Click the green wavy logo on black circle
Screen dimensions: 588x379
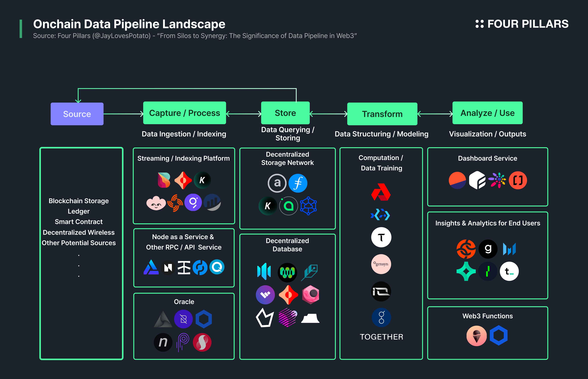click(x=287, y=272)
